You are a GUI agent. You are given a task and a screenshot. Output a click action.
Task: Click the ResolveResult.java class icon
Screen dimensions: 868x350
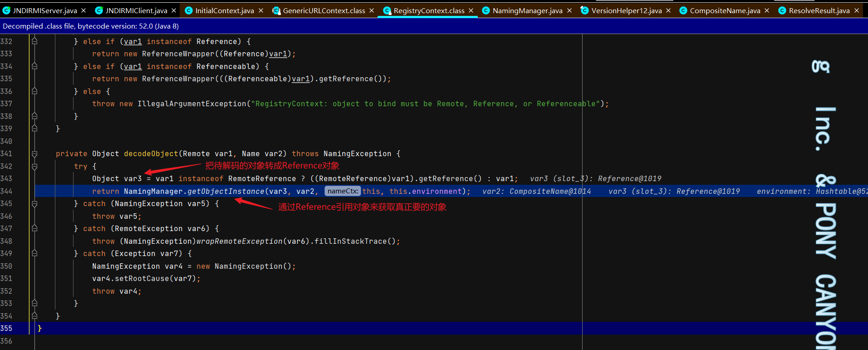click(x=782, y=10)
